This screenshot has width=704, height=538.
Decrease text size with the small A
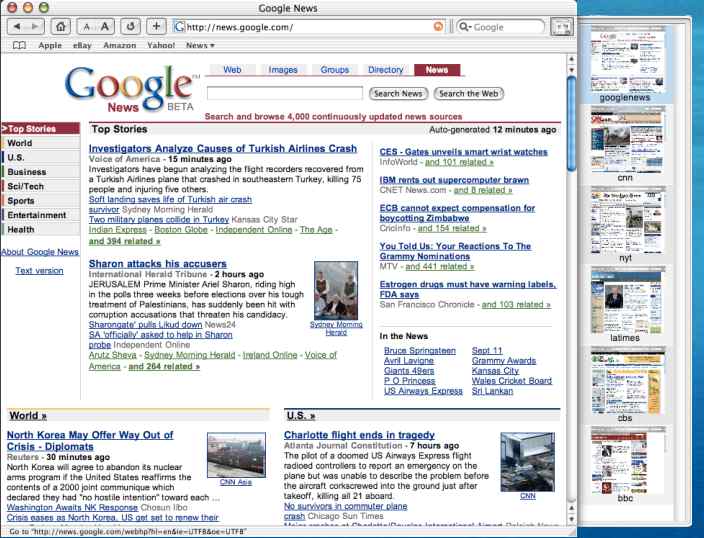(86, 26)
